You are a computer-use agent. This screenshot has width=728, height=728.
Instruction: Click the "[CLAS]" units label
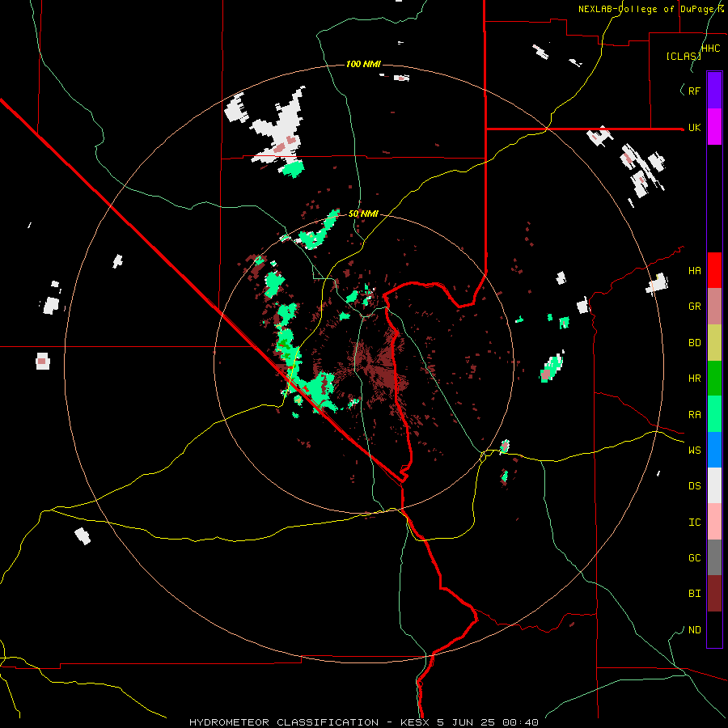(x=683, y=57)
